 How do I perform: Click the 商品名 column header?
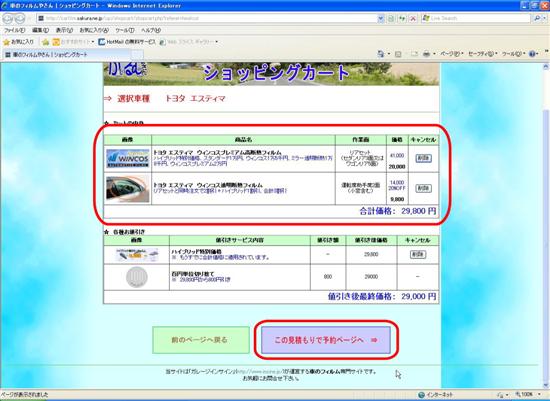click(x=243, y=140)
